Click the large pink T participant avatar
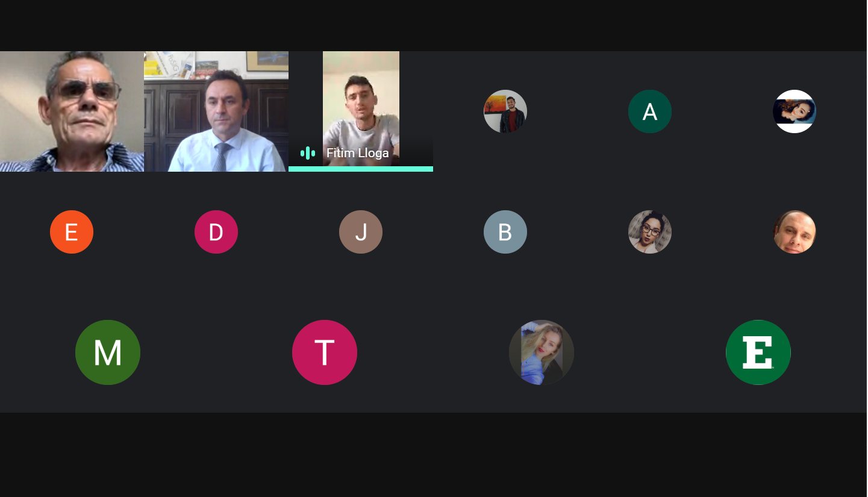 [x=325, y=352]
